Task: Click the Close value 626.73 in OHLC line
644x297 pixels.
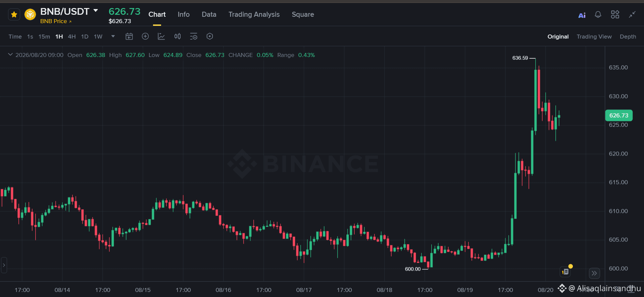Action: [x=215, y=55]
